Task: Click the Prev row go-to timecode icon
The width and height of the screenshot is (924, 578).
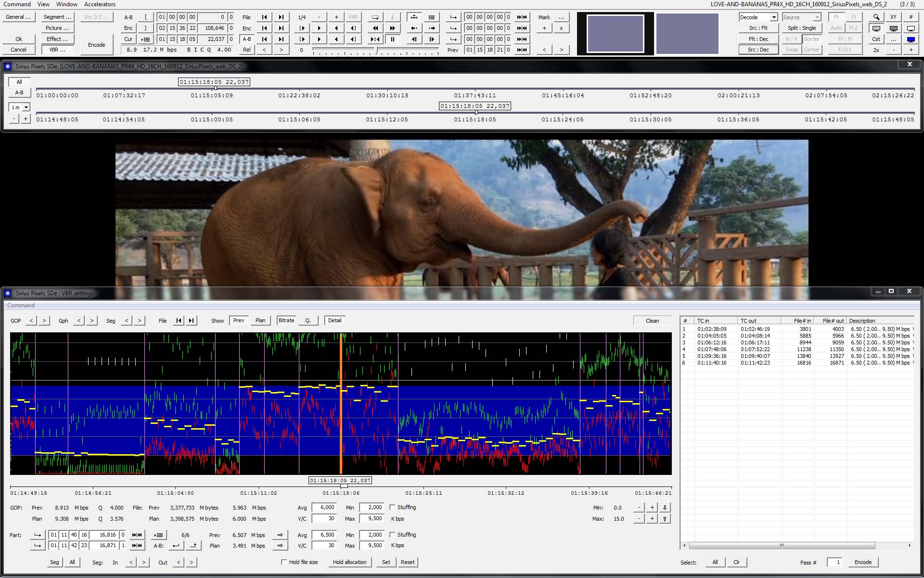Action: click(x=522, y=50)
